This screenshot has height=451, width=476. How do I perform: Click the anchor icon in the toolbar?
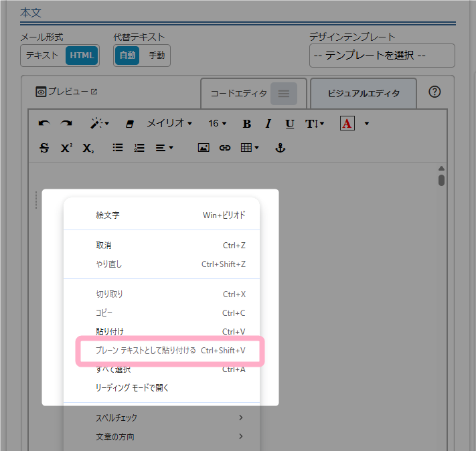281,148
